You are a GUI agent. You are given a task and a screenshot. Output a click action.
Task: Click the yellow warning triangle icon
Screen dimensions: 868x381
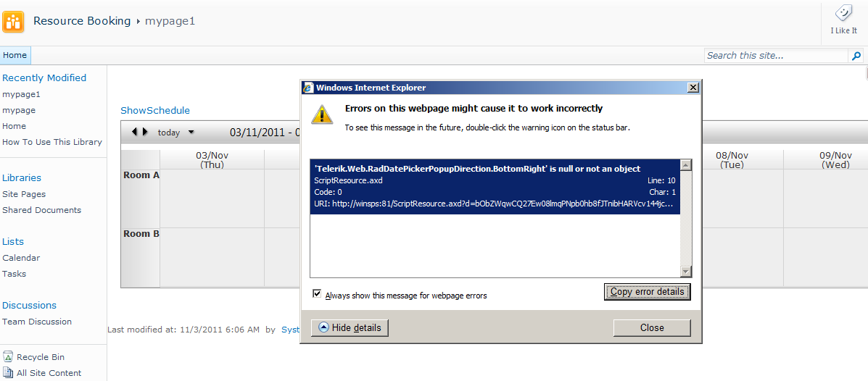click(323, 114)
